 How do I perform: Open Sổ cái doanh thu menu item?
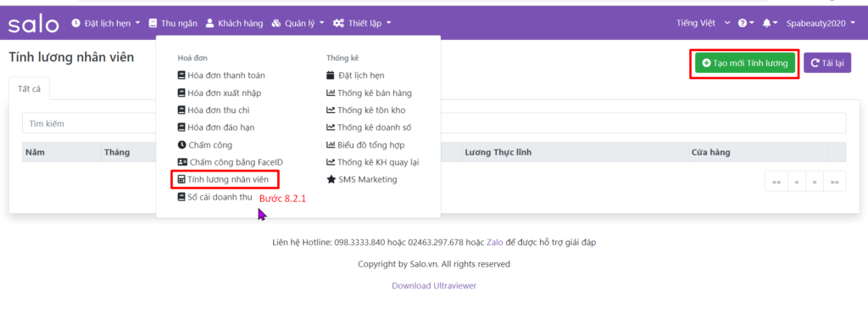point(214,197)
